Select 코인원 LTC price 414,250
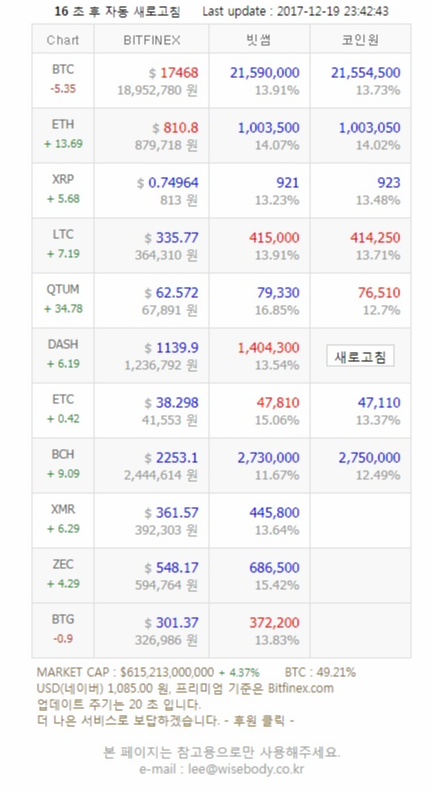The height and width of the screenshot is (792, 432). pos(375,238)
